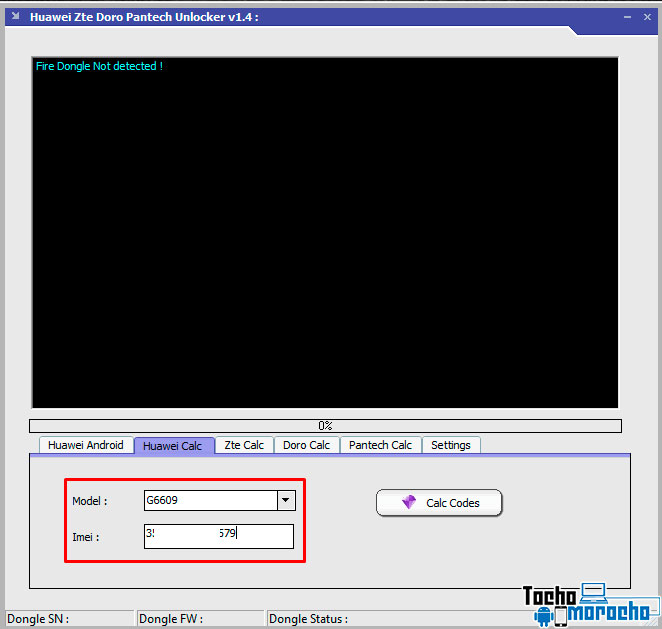Screen dimensions: 662x629
Task: Open the Settings tab
Action: coord(451,445)
